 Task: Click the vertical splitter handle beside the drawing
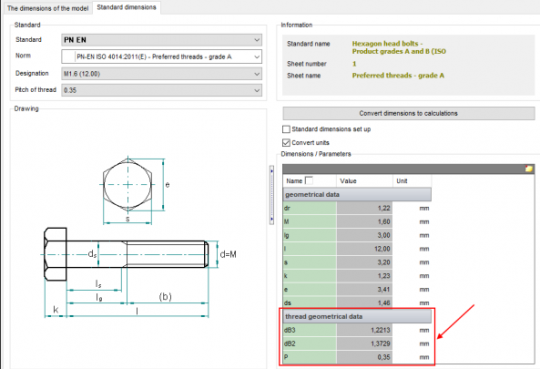[x=272, y=195]
